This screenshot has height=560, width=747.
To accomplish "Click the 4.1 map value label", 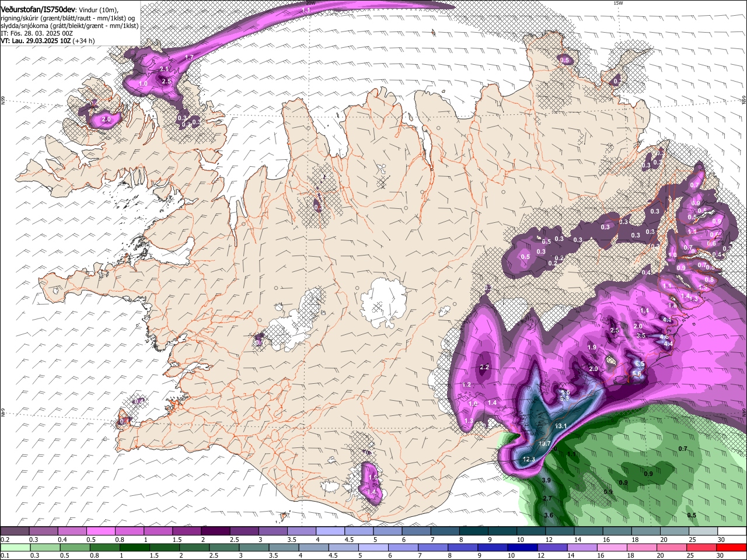I will (668, 320).
